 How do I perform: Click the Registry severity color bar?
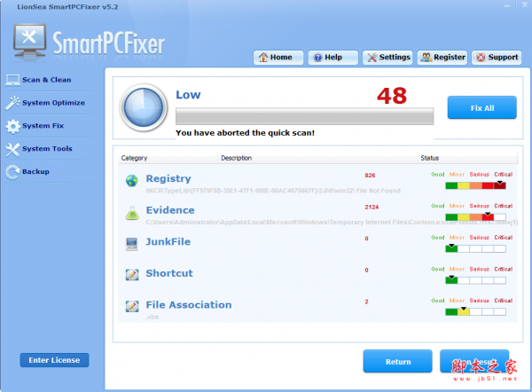pos(475,185)
